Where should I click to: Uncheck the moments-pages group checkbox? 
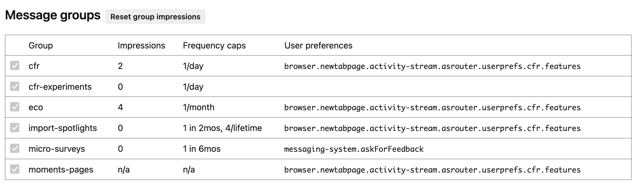(15, 169)
